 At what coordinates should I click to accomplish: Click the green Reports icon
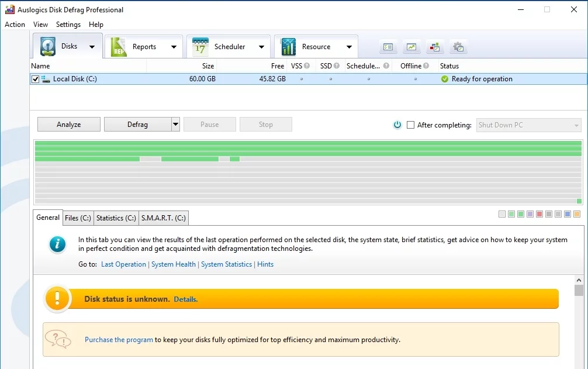119,47
